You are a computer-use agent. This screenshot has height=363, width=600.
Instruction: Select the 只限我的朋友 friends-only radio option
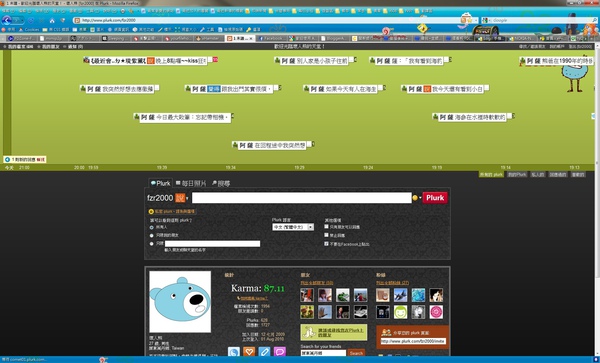[152, 235]
